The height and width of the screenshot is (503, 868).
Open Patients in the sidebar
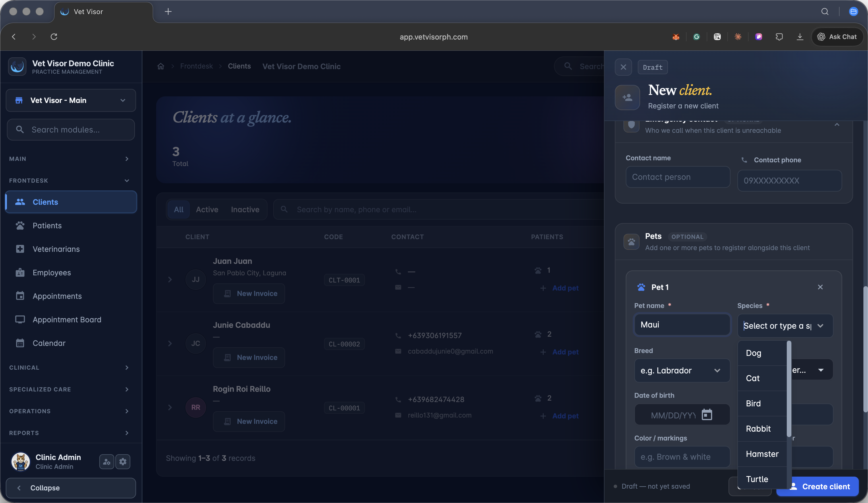click(71, 226)
